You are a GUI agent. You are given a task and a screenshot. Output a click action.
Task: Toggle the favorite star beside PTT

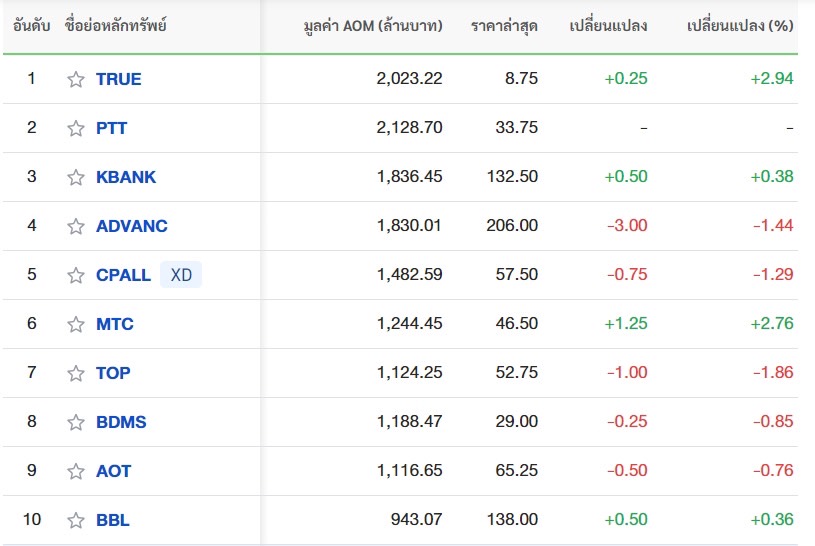[76, 128]
